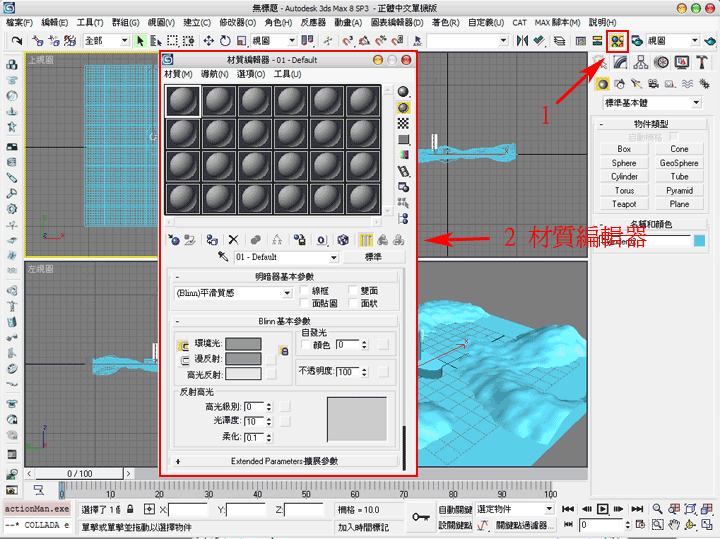Click the Mirror tool icon
Screen dimensions: 720x539
click(523, 41)
